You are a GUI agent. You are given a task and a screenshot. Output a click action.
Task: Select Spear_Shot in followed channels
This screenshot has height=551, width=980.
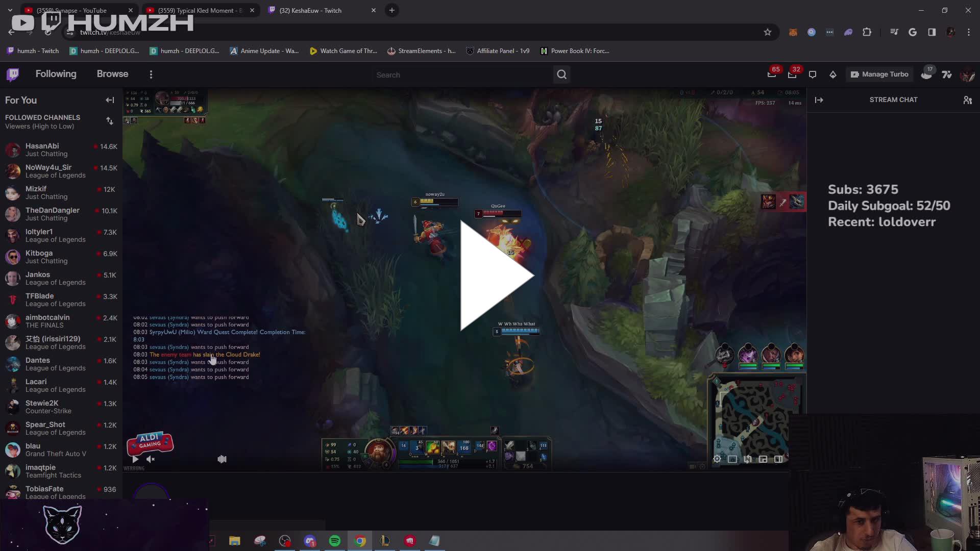tap(61, 428)
